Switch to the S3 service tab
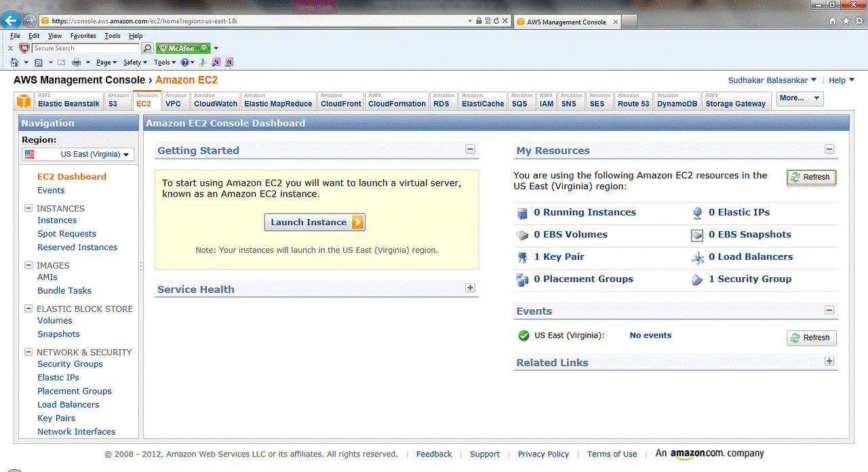The image size is (868, 472). coord(118,100)
